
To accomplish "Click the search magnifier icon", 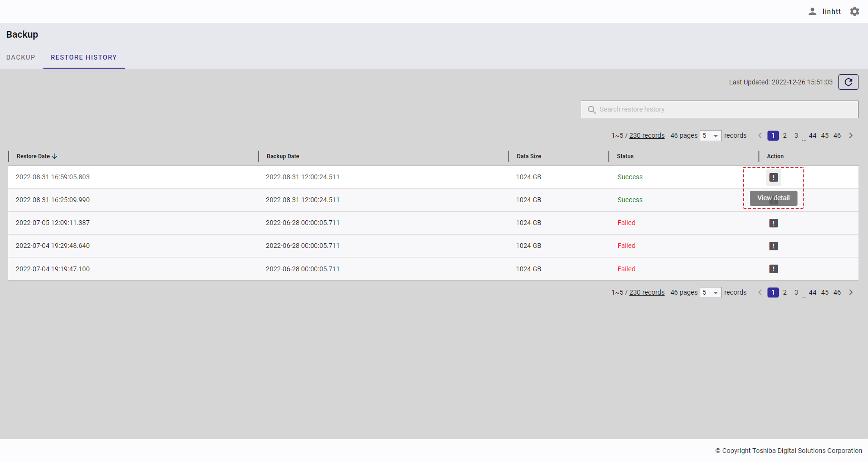I will [x=592, y=110].
